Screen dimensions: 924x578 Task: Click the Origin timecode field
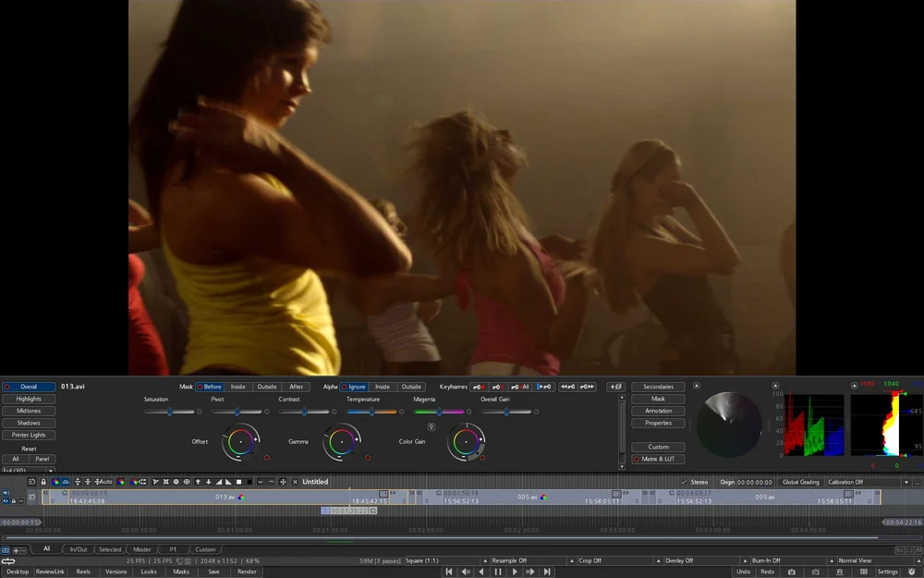[x=754, y=482]
